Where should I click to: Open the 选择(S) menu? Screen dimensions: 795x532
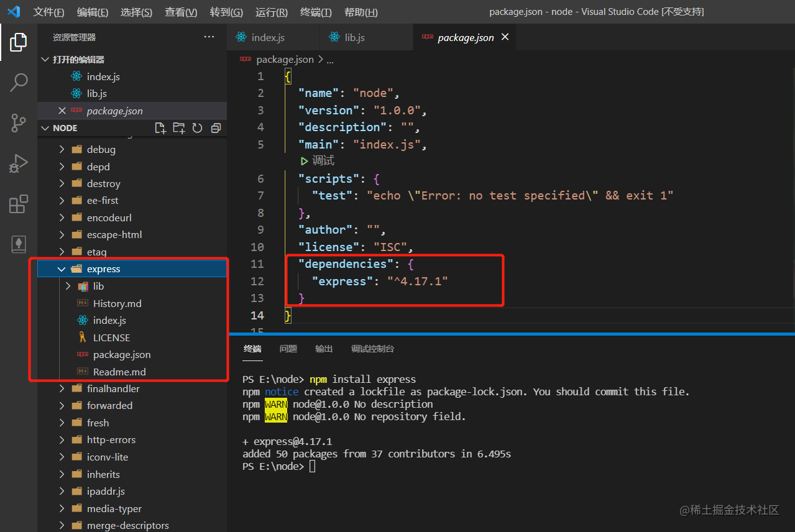[x=136, y=12]
